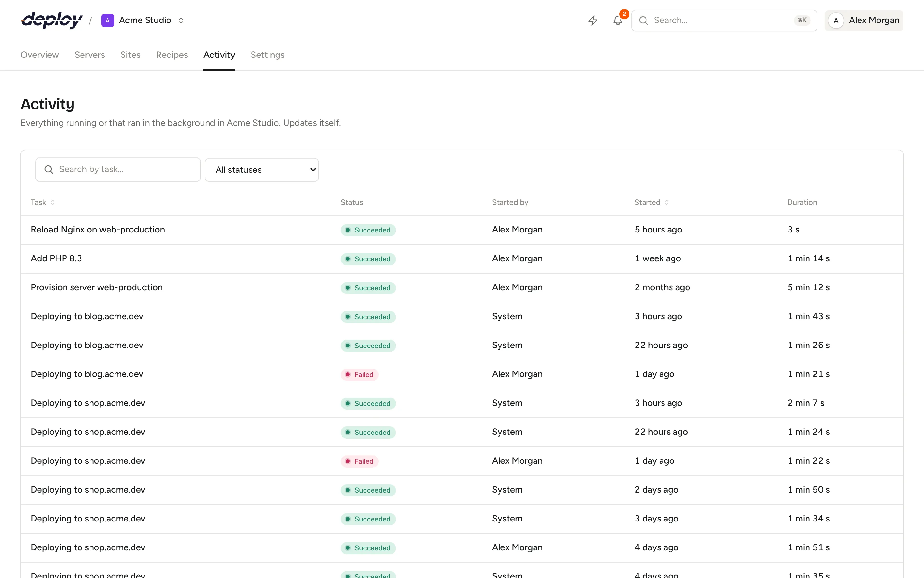Click the '2 days ago' started cell
924x578 pixels.
(x=656, y=490)
